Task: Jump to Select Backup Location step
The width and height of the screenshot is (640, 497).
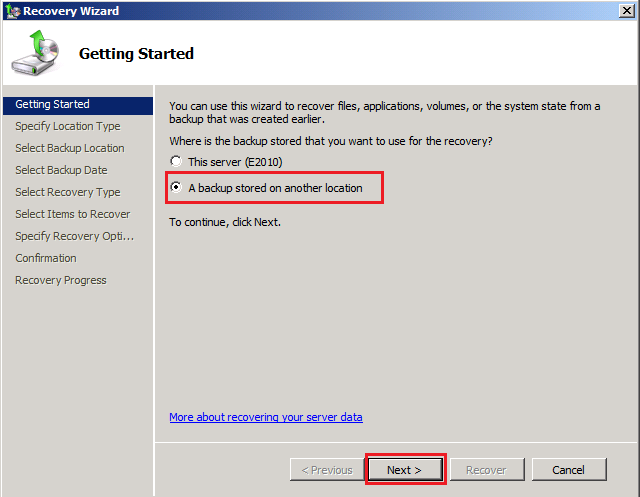Action: [70, 148]
